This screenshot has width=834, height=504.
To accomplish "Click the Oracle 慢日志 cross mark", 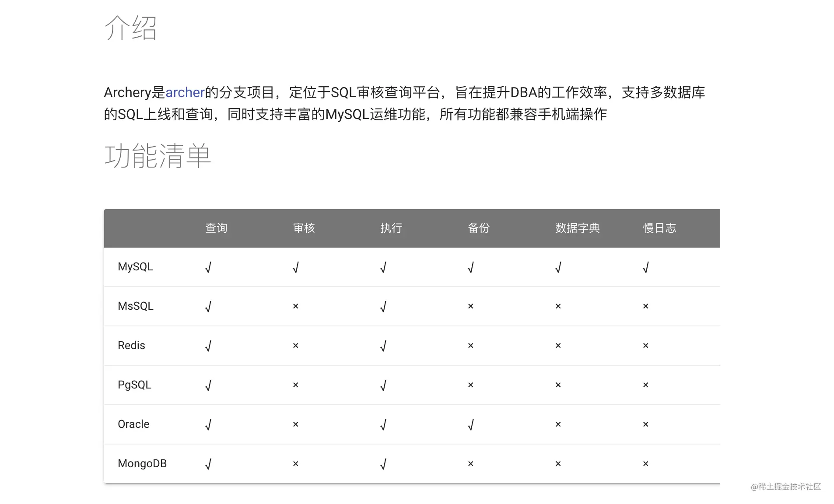I will coord(646,424).
